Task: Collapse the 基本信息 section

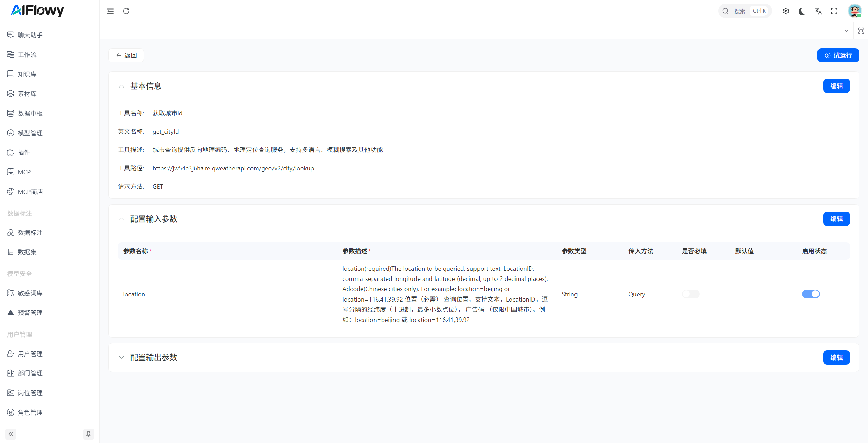Action: [x=121, y=86]
